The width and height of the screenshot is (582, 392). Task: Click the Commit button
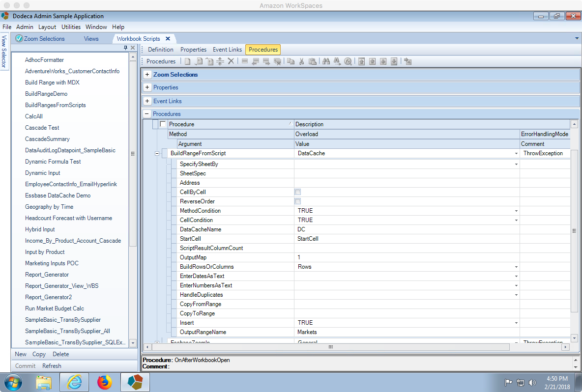tap(25, 365)
